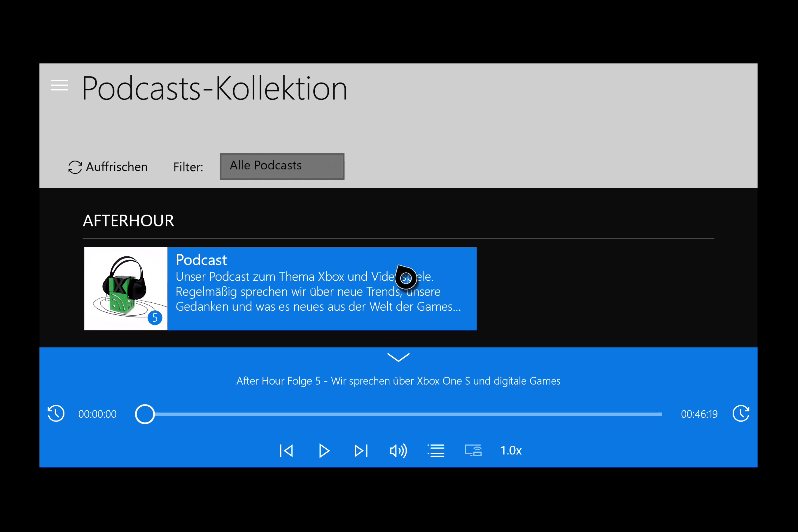
Task: Select the next track icon
Action: click(x=361, y=451)
